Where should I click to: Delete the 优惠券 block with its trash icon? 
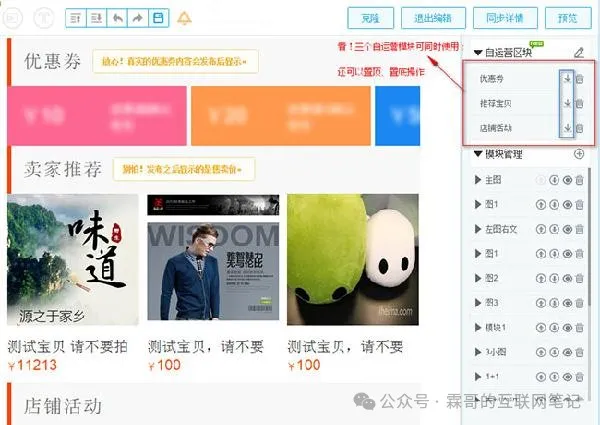[x=580, y=79]
